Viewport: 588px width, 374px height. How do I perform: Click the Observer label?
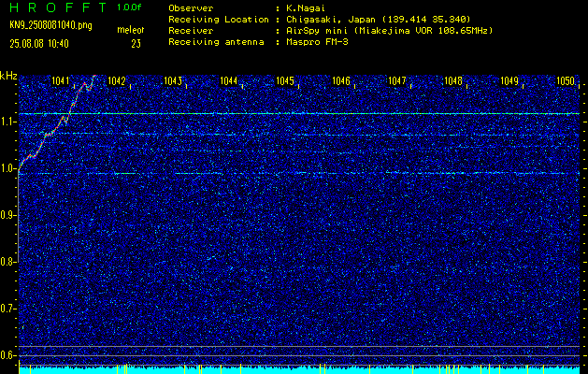tap(191, 8)
